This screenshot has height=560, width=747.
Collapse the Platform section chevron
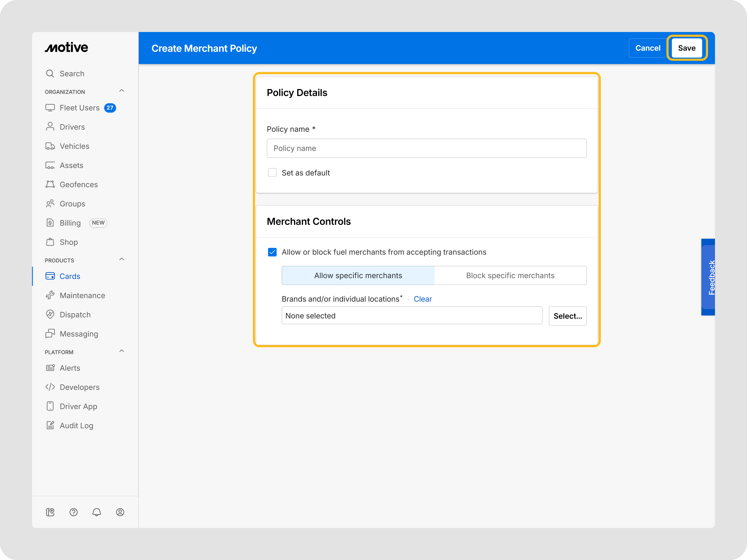tap(122, 351)
